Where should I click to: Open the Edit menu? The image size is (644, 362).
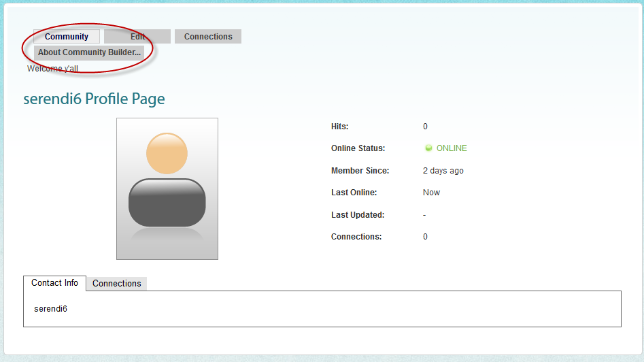[137, 37]
